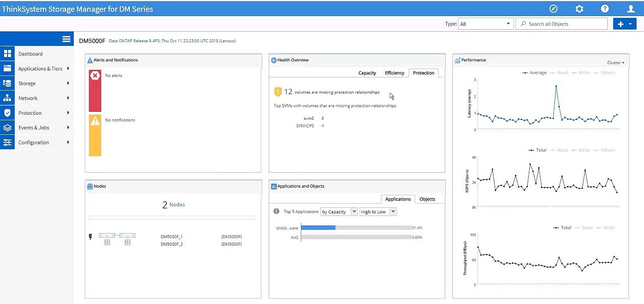Image resolution: width=644 pixels, height=304 pixels.
Task: Click the Storage database icon
Action: click(7, 83)
